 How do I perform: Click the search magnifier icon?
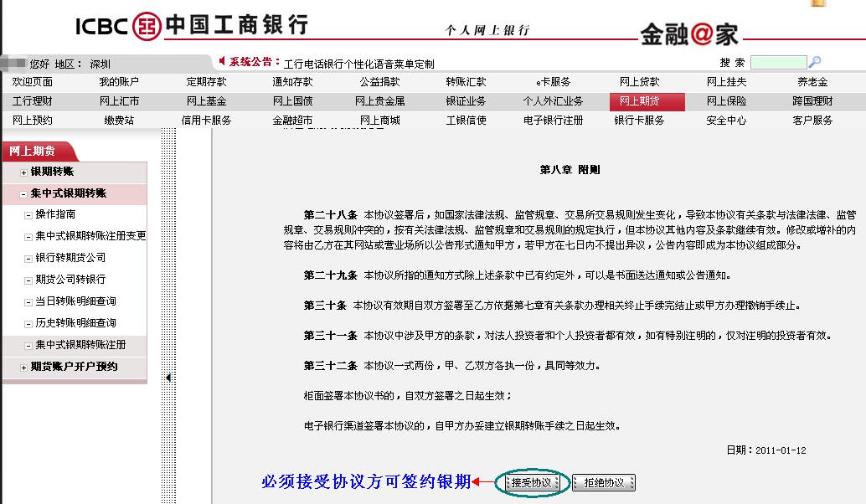point(815,62)
